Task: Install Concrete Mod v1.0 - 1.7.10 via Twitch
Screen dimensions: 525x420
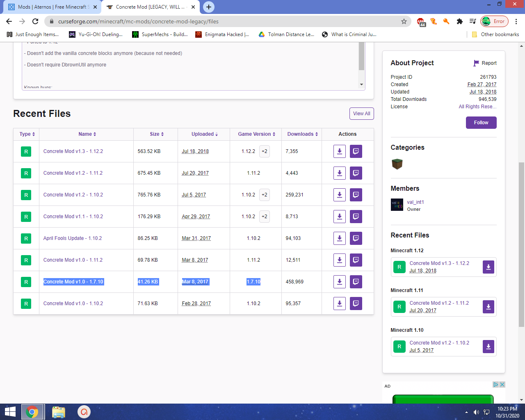Action: 356,282
